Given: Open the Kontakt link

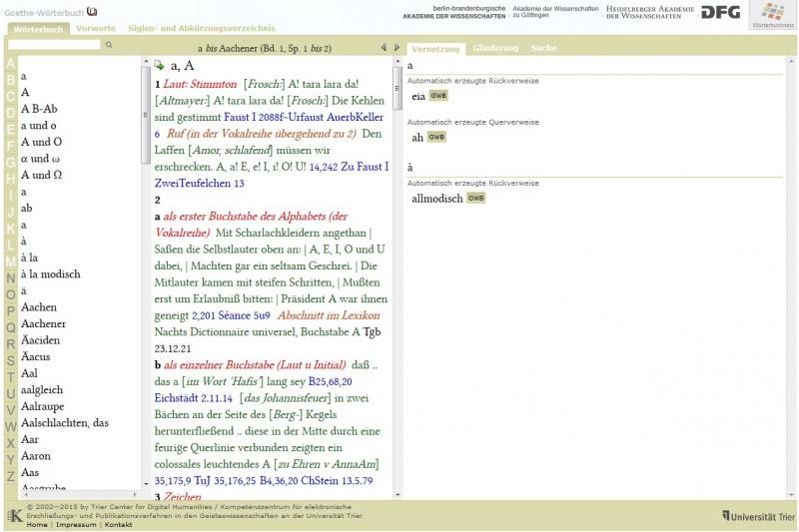Looking at the screenshot, I should [118, 524].
